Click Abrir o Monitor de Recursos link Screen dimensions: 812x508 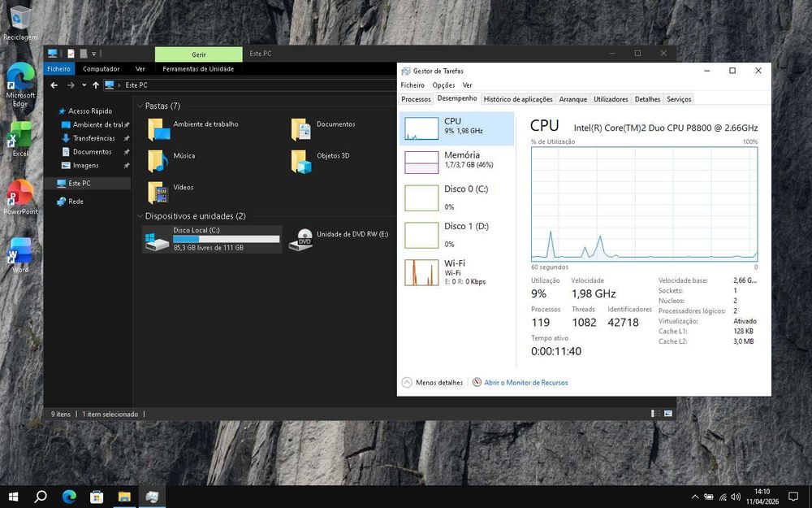(525, 383)
